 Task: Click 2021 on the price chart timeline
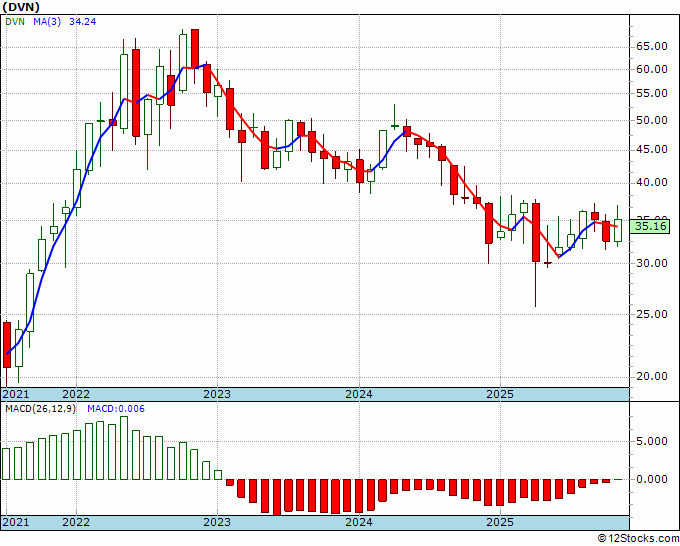(x=16, y=394)
